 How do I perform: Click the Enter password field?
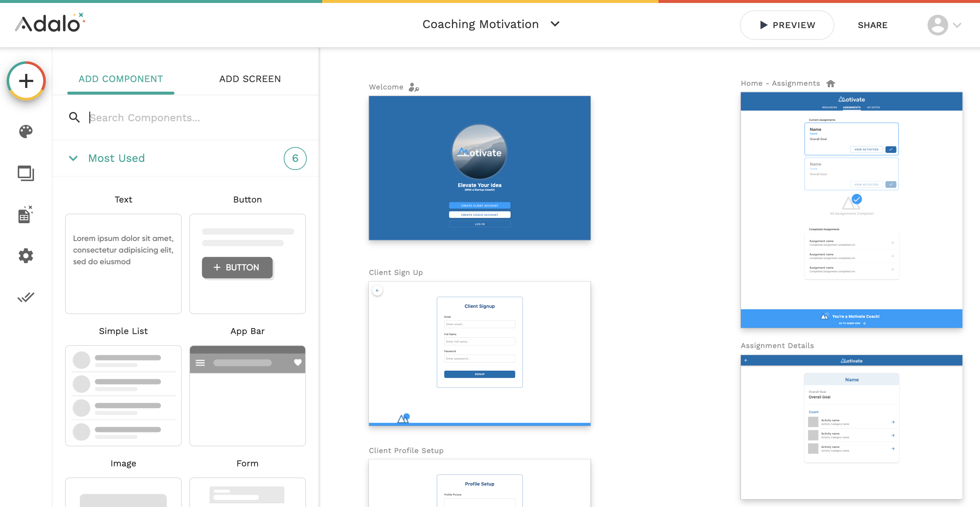pyautogui.click(x=479, y=358)
